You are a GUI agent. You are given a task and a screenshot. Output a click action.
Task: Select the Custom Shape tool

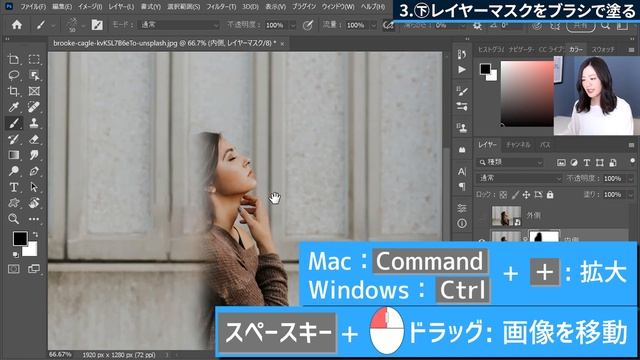click(13, 203)
